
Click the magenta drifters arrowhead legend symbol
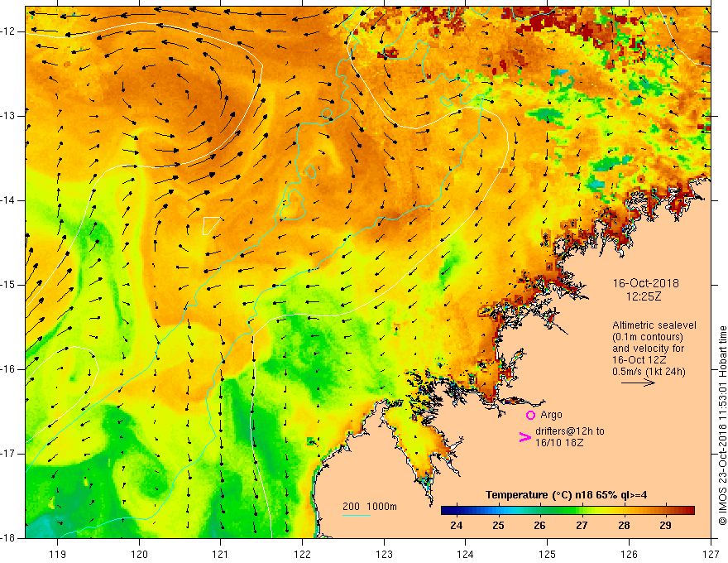[525, 436]
